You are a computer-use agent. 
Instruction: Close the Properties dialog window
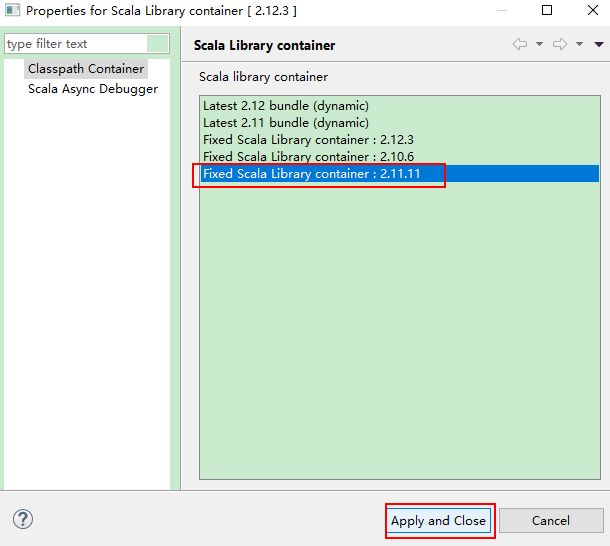(x=593, y=10)
